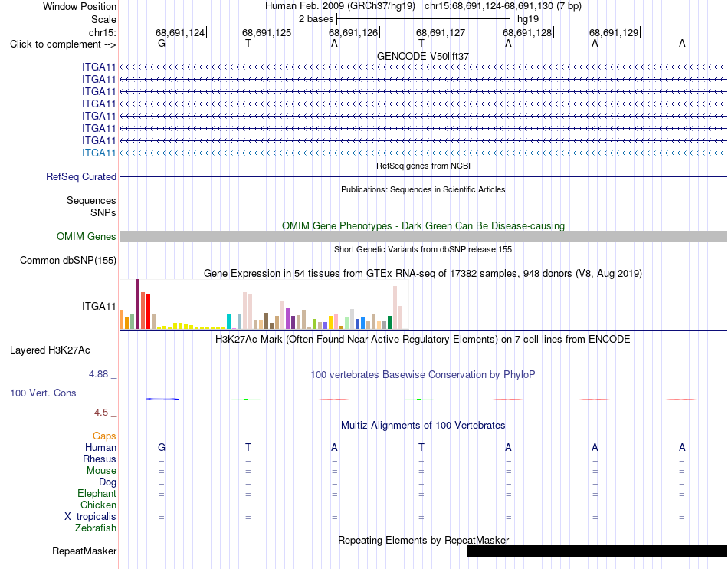
Task: Open the 'RefSeq Curated' track label
Action: coord(80,177)
